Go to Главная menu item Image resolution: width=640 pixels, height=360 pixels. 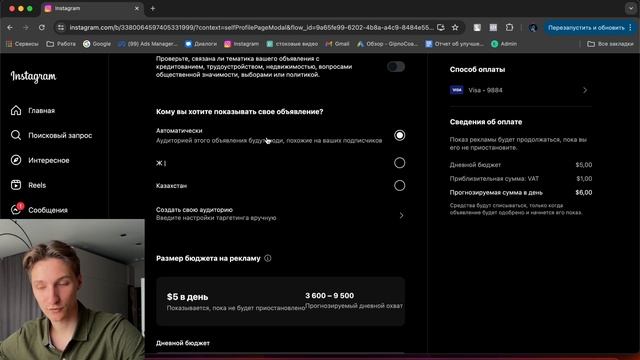click(x=42, y=111)
